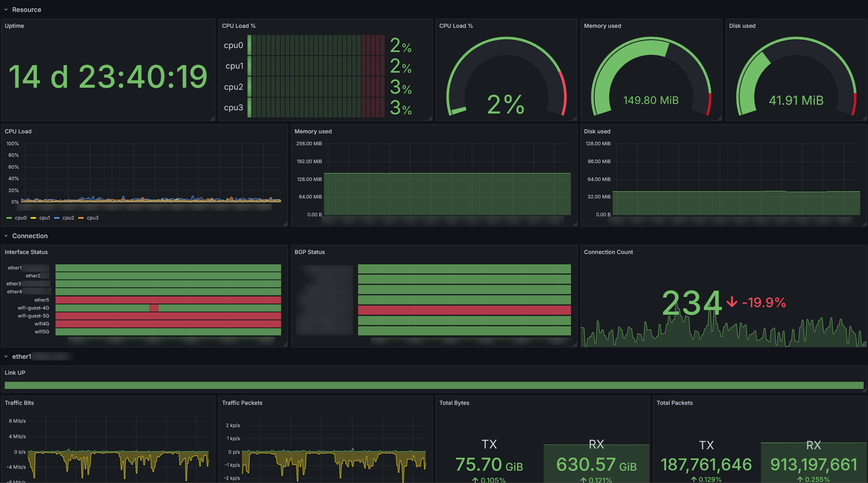868x483 pixels.
Task: Click resize handle of BGP Status panel
Action: [575, 345]
